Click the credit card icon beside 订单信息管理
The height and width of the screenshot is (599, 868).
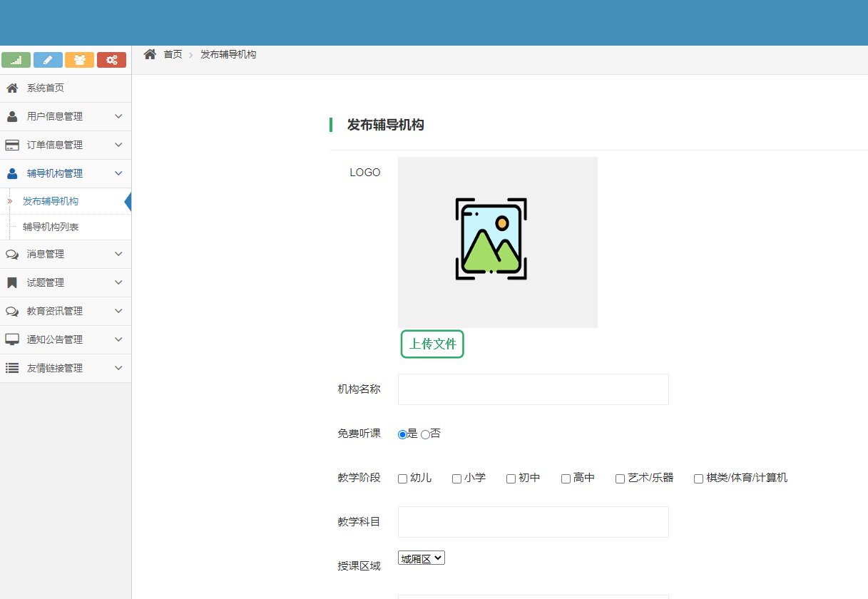click(x=12, y=145)
